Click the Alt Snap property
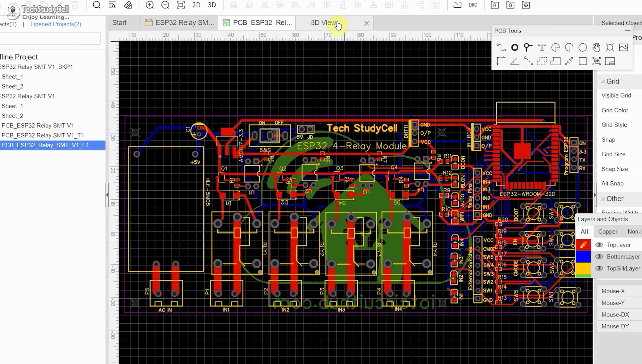642x364 pixels. click(613, 184)
